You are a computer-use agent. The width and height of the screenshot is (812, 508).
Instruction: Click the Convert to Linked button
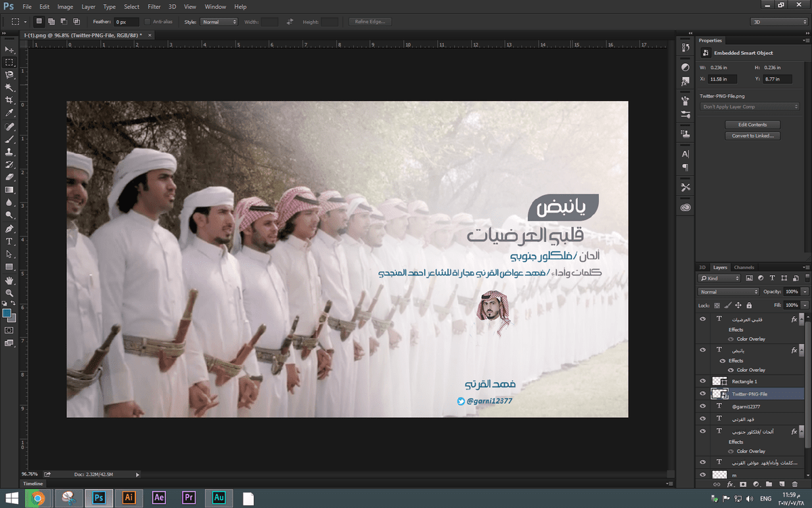(x=752, y=135)
